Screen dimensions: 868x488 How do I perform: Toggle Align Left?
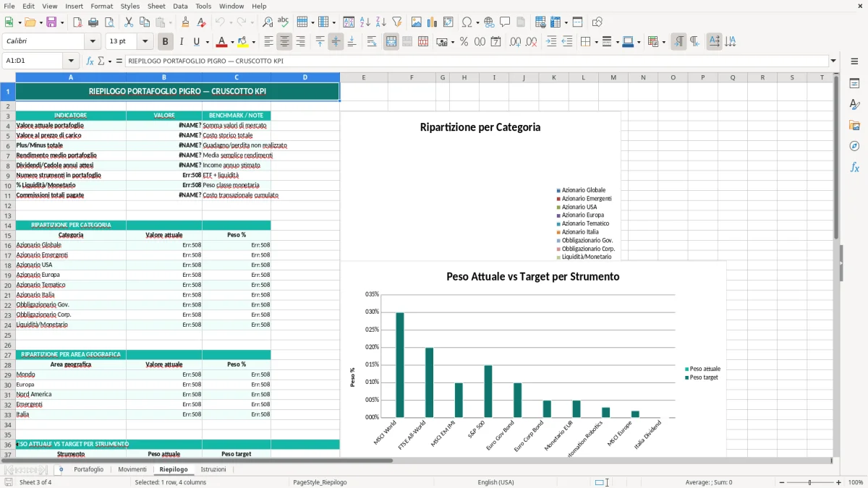pos(268,42)
